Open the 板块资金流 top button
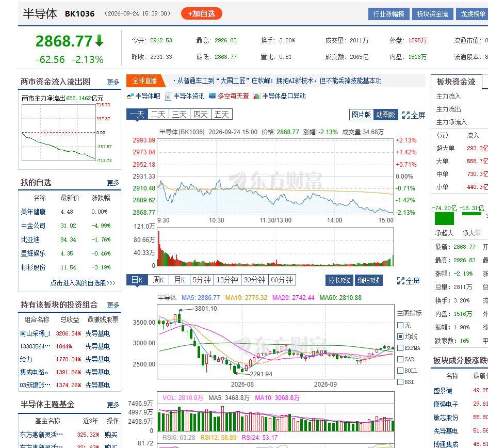The height and width of the screenshot is (448, 488). [433, 14]
